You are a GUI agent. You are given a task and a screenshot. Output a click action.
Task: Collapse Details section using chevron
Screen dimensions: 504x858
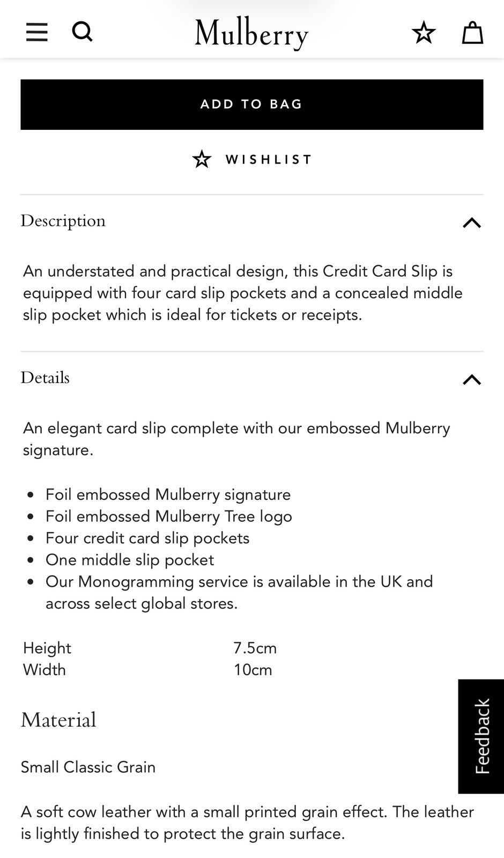[471, 380]
